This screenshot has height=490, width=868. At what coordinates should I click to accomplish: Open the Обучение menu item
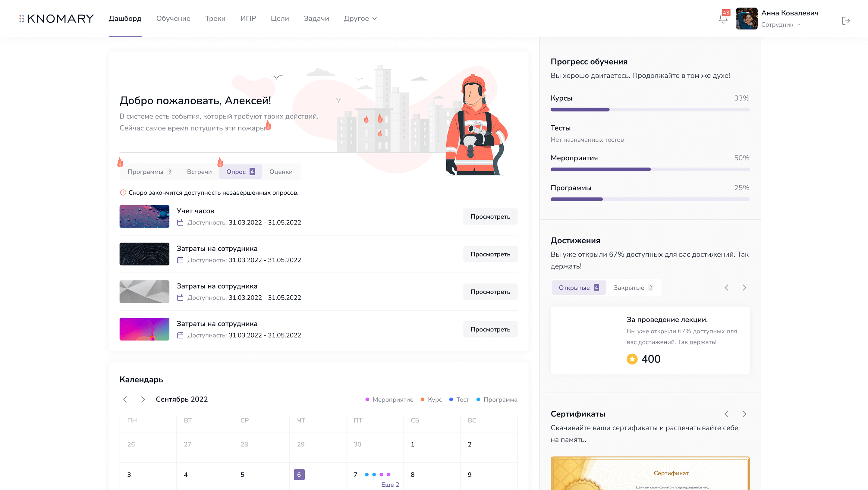pos(173,19)
